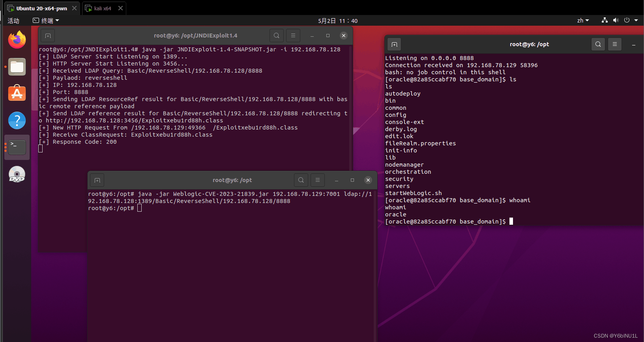The width and height of the screenshot is (644, 342).
Task: Open the Files manager in the dock
Action: (x=17, y=67)
